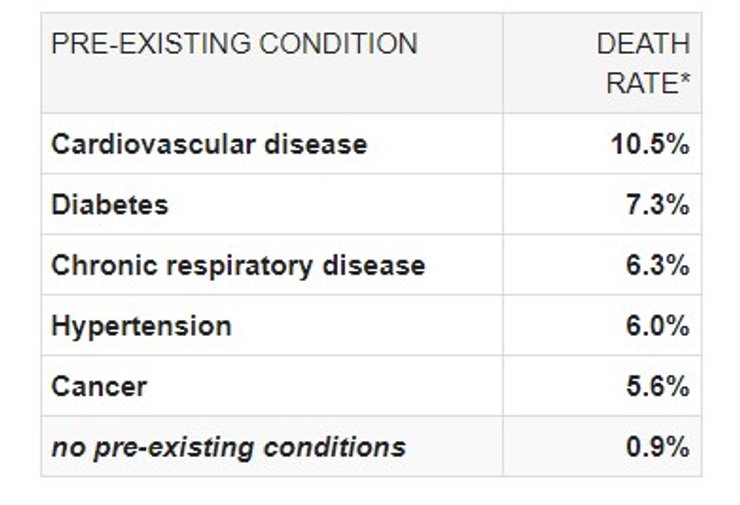The width and height of the screenshot is (740, 505).
Task: Click the 6.3% death rate value
Action: [x=658, y=266]
